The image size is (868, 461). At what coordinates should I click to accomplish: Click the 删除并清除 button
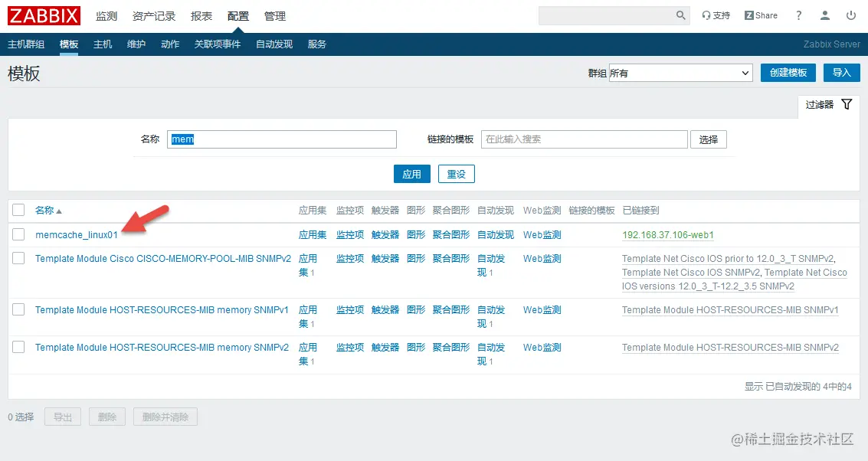click(x=165, y=417)
